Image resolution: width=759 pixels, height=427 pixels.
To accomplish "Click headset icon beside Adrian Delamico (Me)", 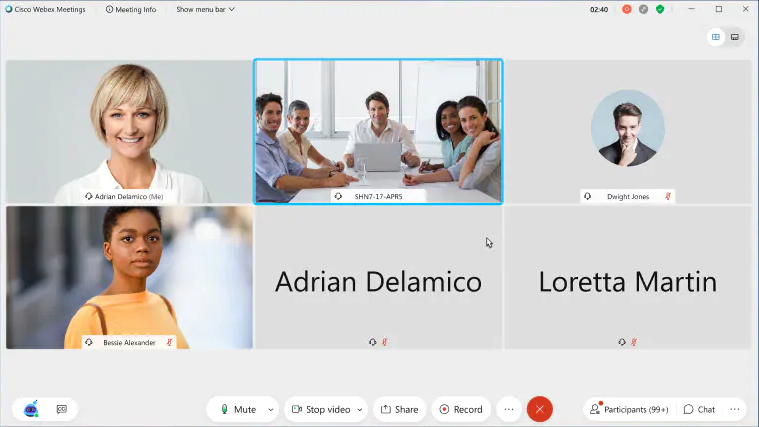I will [x=89, y=196].
